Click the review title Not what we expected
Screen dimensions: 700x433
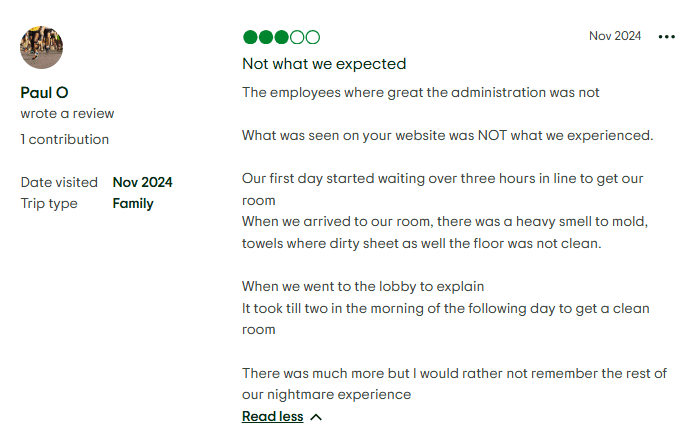coord(324,64)
